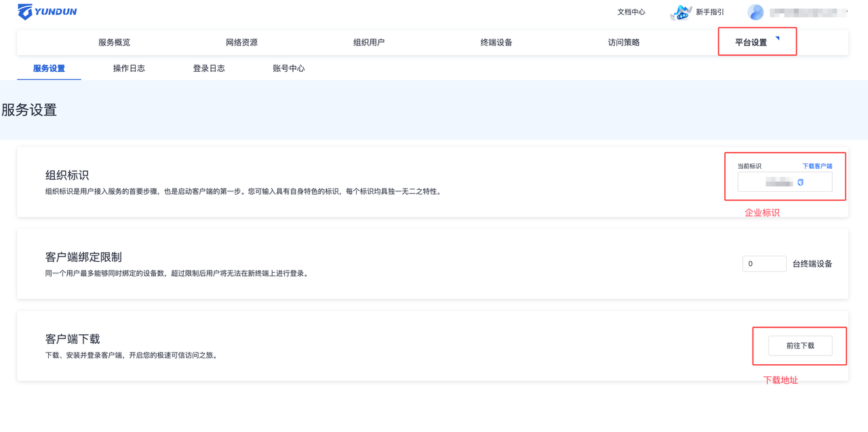The height and width of the screenshot is (432, 868).
Task: Click the 下载客户端 link
Action: click(x=817, y=166)
